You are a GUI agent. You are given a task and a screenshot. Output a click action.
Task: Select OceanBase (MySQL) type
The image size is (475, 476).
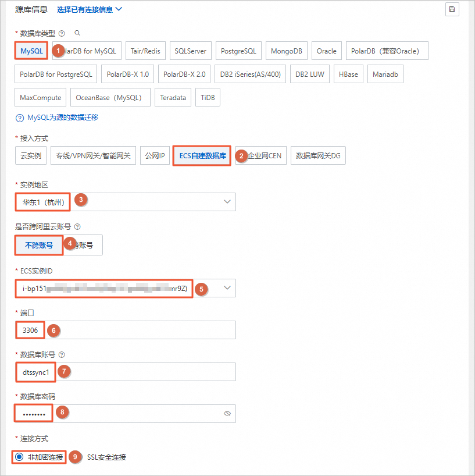pyautogui.click(x=110, y=97)
